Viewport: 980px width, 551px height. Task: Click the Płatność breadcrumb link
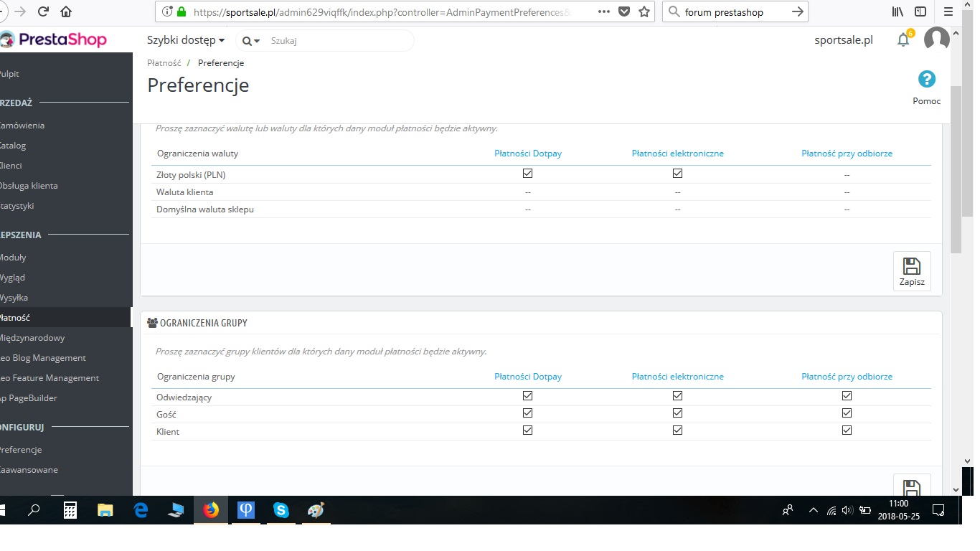[164, 63]
